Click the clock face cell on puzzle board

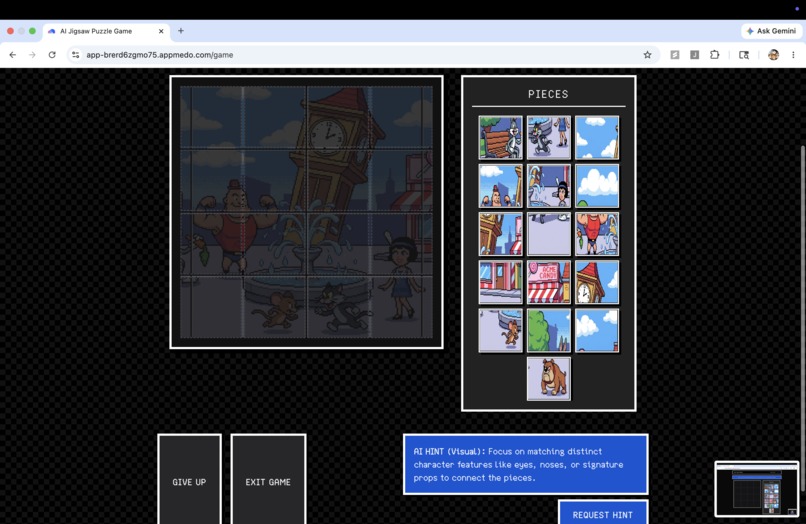[338, 117]
